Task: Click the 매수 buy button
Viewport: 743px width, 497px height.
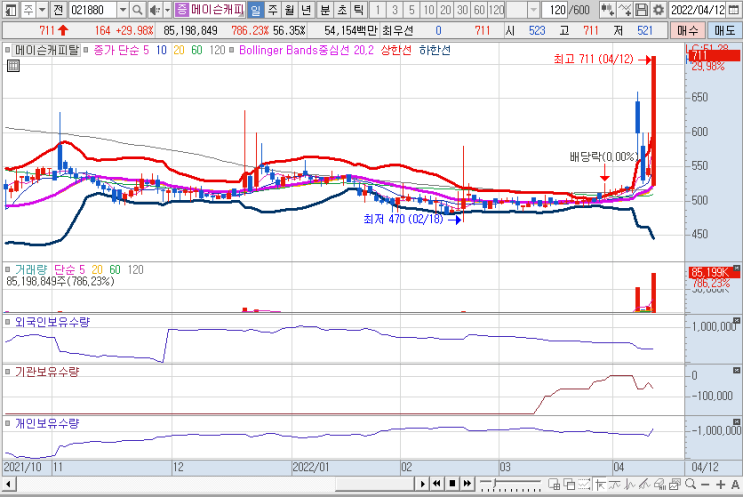Action: pyautogui.click(x=688, y=31)
